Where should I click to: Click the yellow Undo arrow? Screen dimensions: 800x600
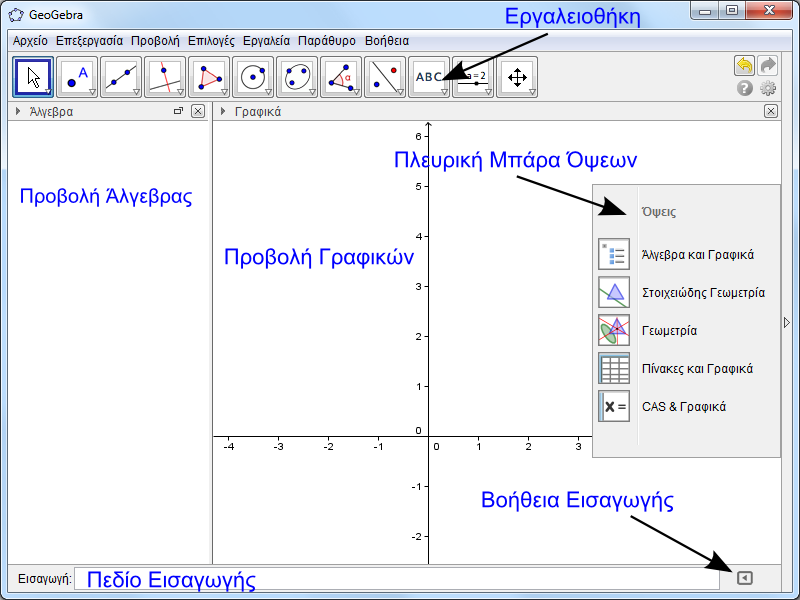click(744, 66)
